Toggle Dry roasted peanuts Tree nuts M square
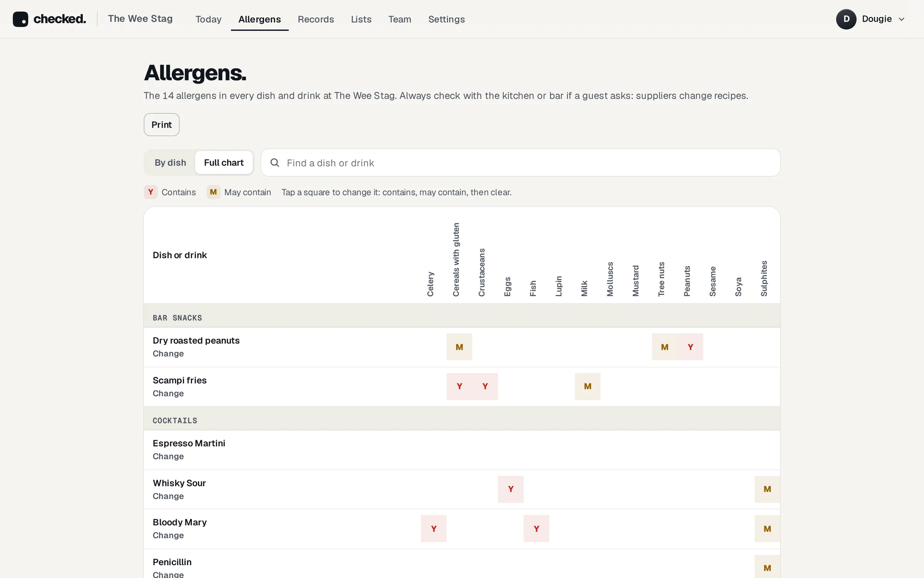 coord(665,347)
